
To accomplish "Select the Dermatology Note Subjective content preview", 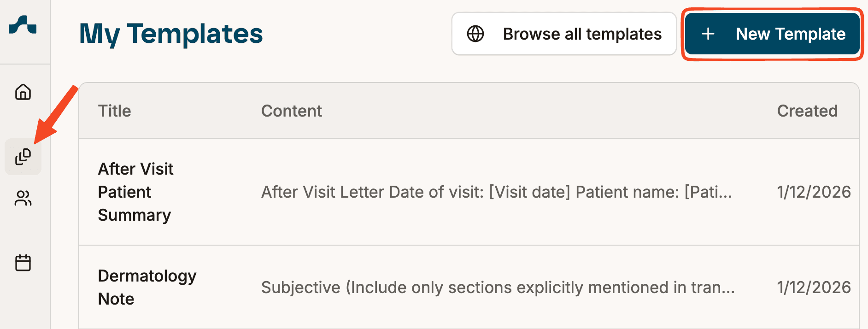I will (498, 287).
